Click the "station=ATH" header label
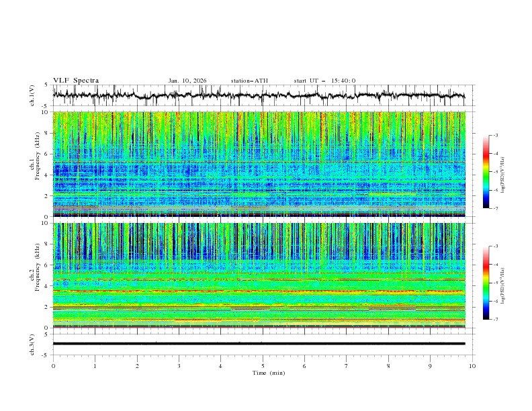Image resolution: width=532 pixels, height=411 pixels. [x=249, y=81]
